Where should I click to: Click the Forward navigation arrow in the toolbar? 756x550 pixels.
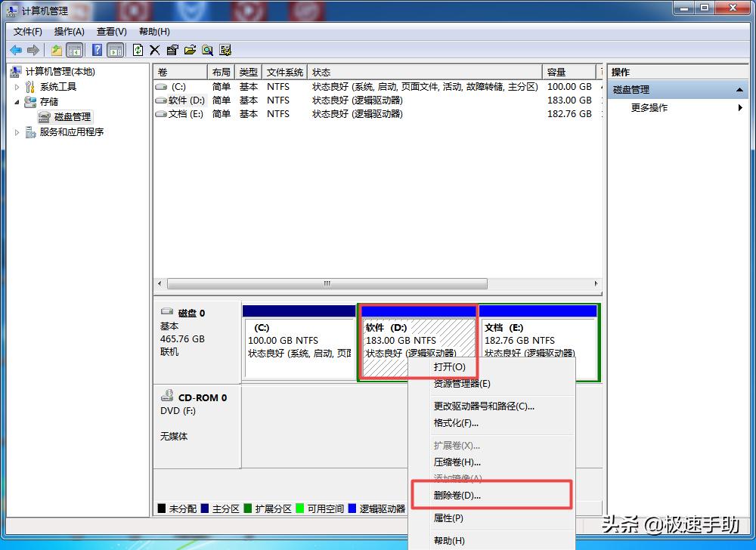point(32,50)
